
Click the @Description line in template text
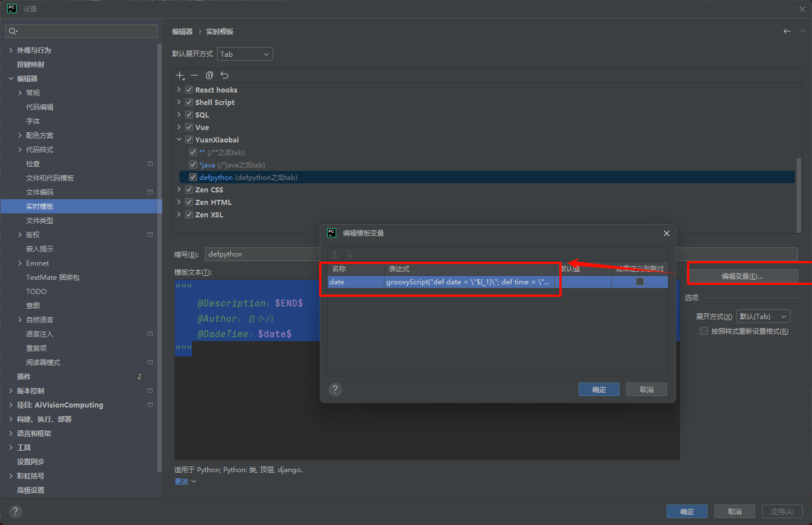250,303
